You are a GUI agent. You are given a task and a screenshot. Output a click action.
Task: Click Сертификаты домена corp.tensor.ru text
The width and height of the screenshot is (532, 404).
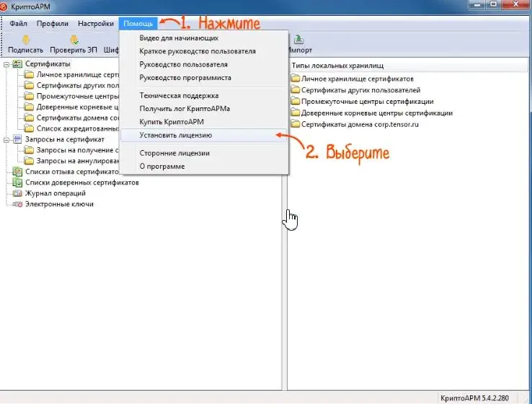click(x=360, y=124)
